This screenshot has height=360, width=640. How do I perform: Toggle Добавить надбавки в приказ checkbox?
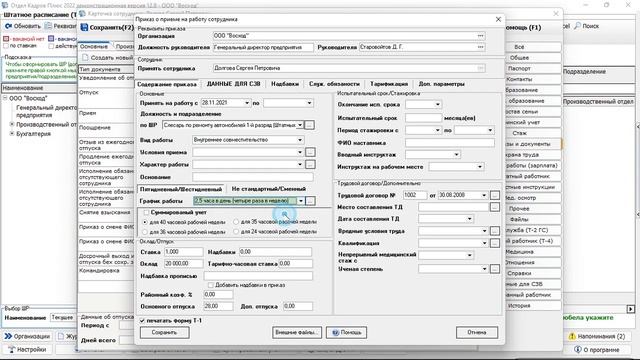pos(211,285)
